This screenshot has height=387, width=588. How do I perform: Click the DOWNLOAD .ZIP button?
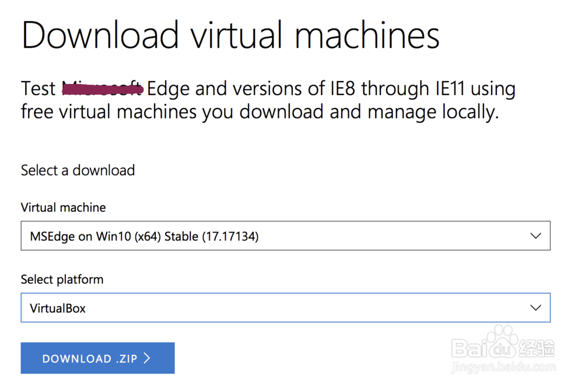(98, 358)
